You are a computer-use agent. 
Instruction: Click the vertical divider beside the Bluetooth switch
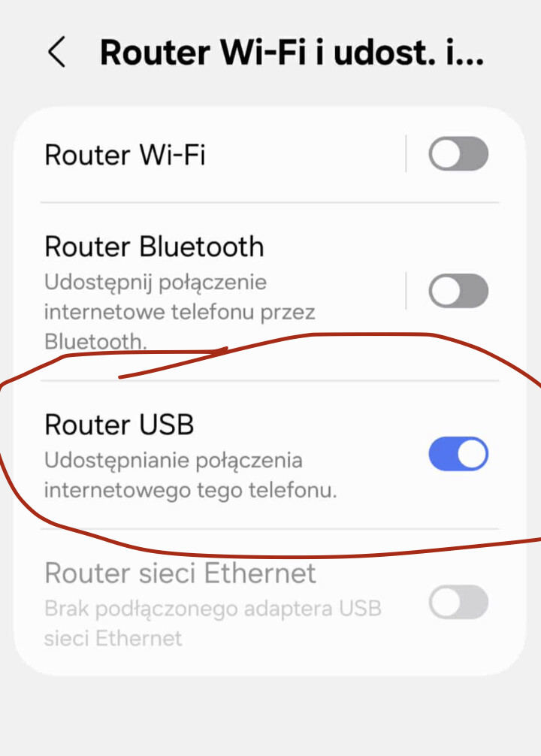[x=406, y=291]
